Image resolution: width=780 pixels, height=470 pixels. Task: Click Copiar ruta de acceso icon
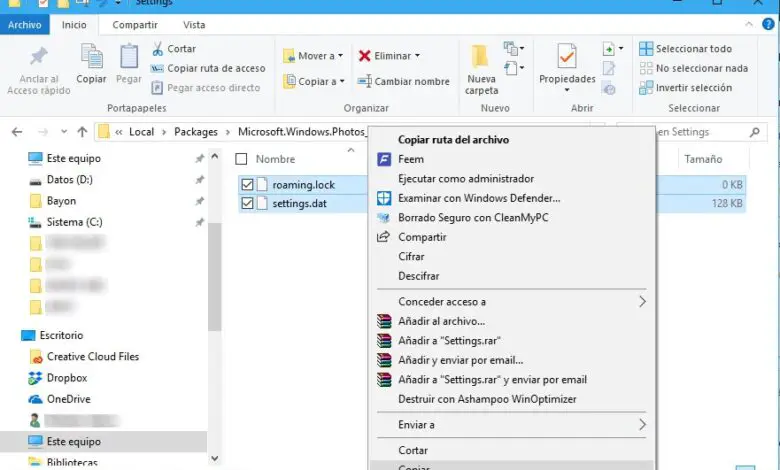(x=157, y=68)
